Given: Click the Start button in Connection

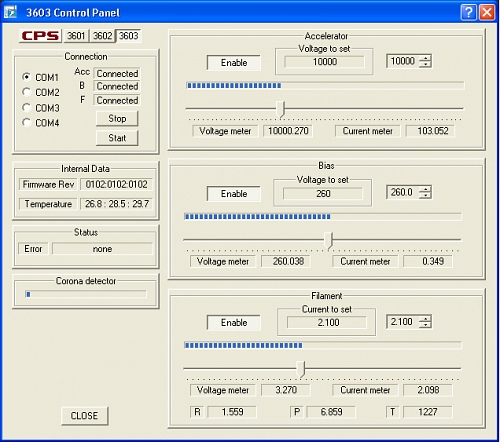Looking at the screenshot, I should (x=117, y=138).
